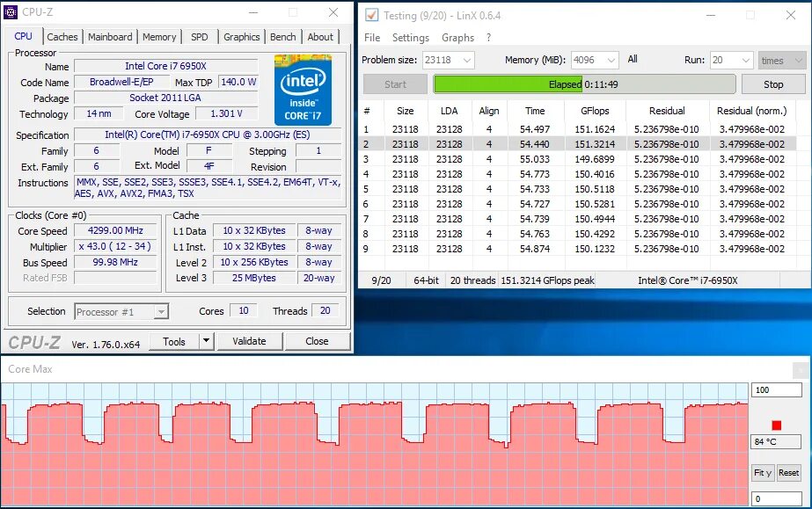
Task: Click the Intel Core i7 logo
Action: coord(303,90)
